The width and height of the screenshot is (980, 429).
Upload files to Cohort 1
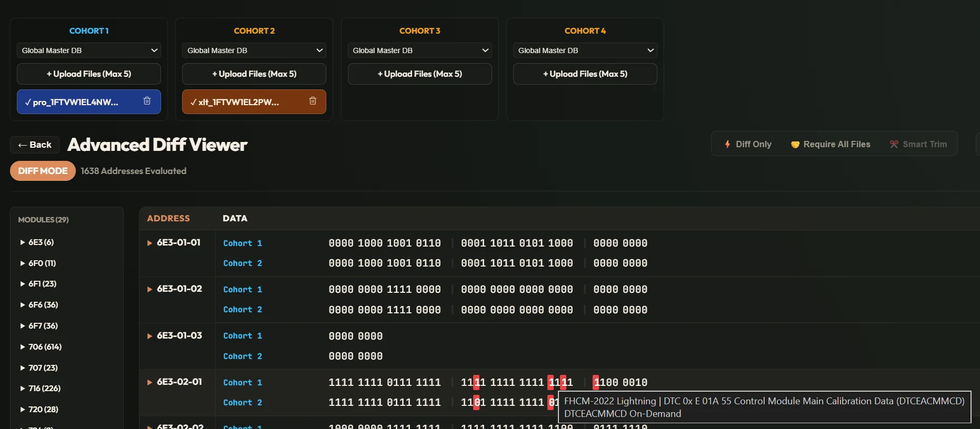(89, 74)
